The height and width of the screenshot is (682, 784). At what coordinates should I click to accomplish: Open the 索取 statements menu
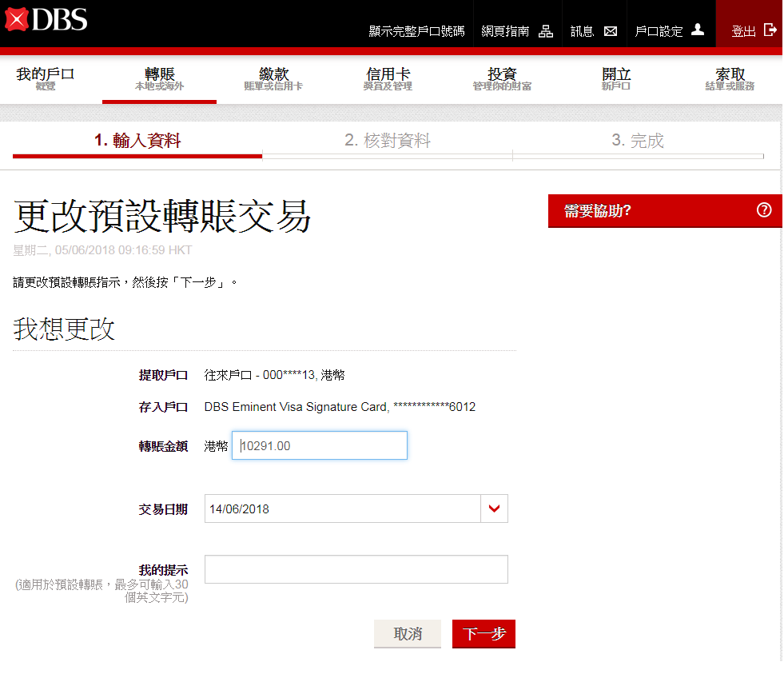click(730, 79)
